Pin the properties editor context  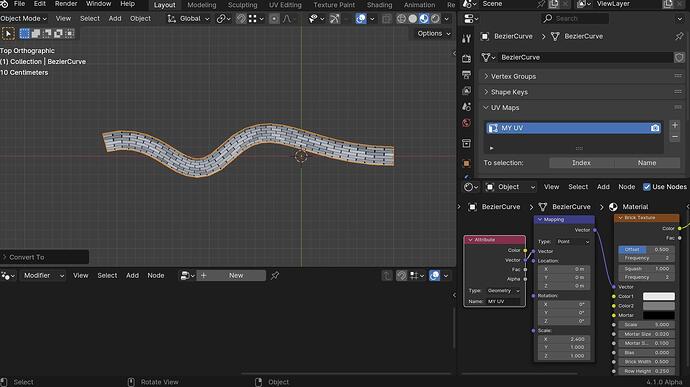pyautogui.click(x=679, y=36)
